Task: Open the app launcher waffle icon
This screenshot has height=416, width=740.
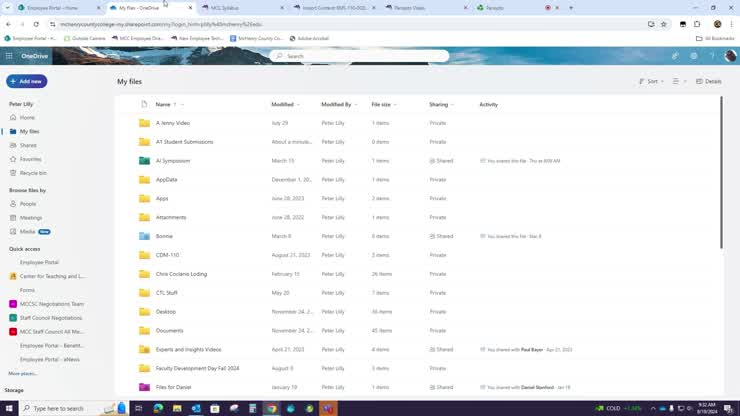Action: (x=9, y=56)
